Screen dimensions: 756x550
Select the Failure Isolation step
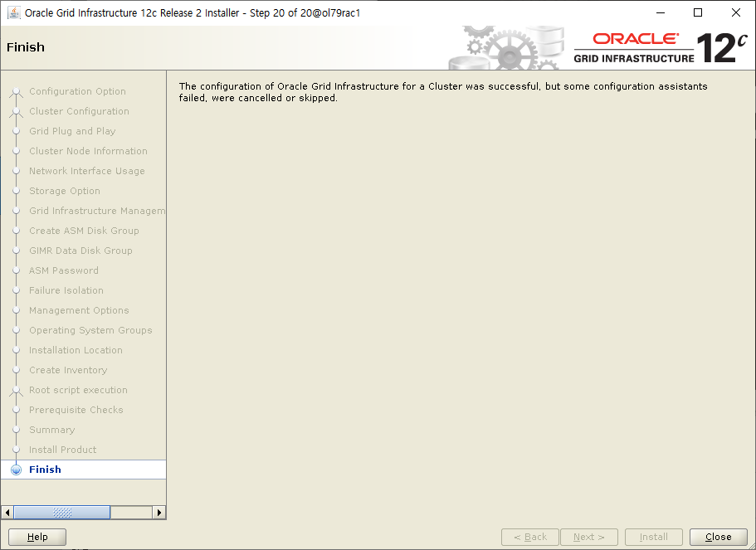click(66, 290)
